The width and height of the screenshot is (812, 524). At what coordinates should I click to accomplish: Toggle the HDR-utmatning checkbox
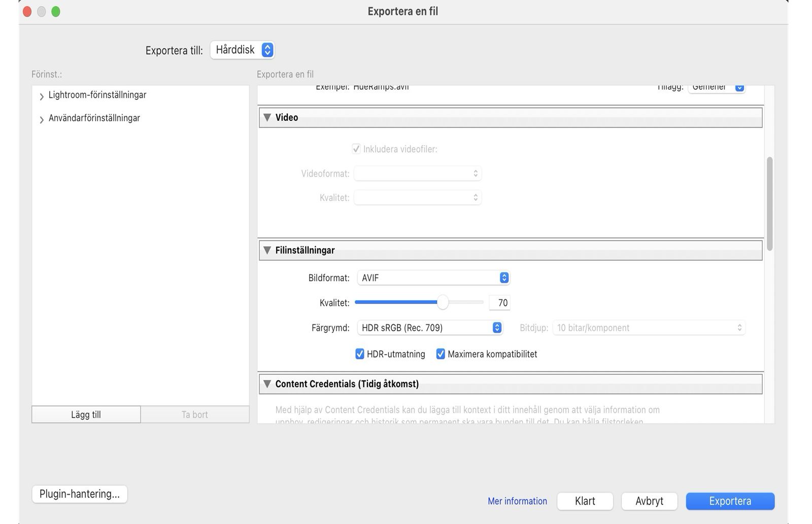click(x=360, y=354)
